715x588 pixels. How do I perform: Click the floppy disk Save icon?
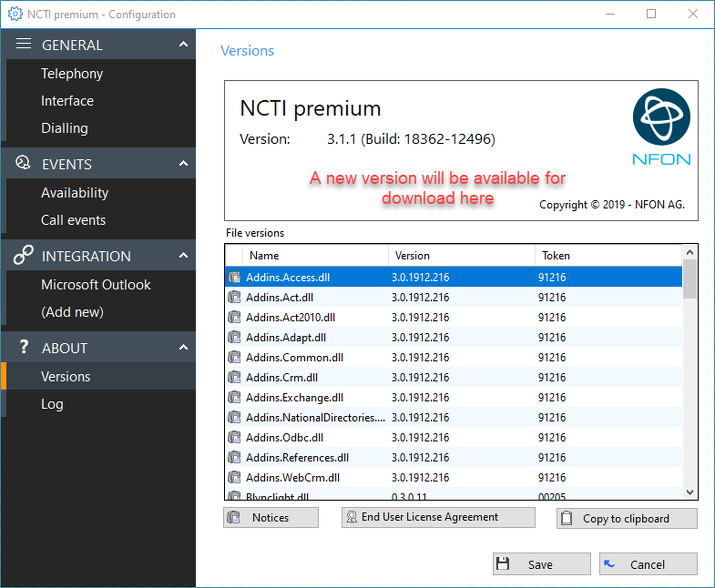click(x=503, y=564)
